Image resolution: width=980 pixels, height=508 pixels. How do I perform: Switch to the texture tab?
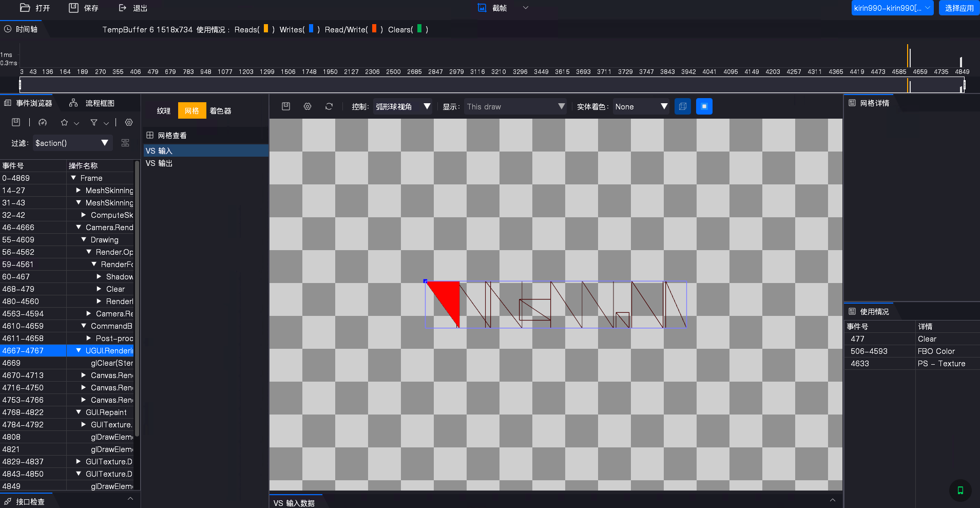164,110
